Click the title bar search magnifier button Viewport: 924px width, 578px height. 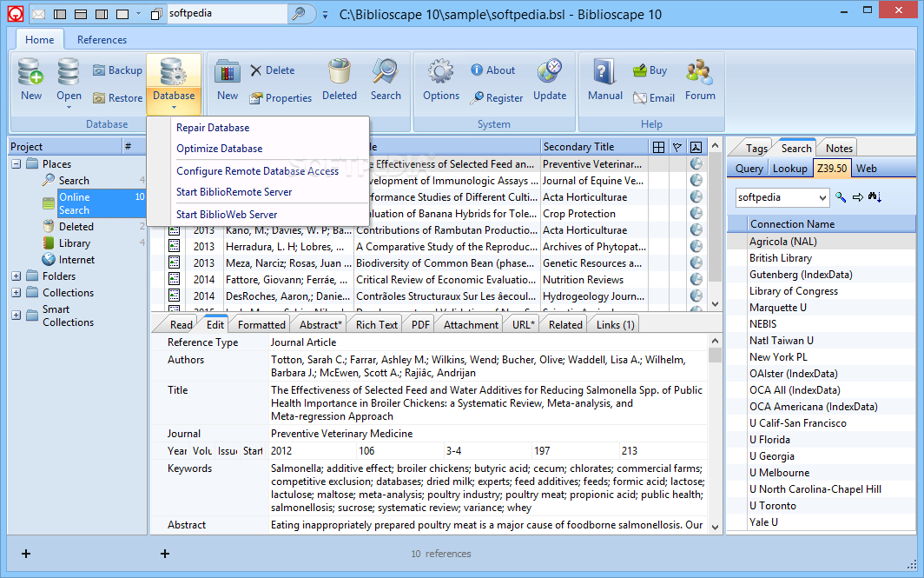pos(299,14)
